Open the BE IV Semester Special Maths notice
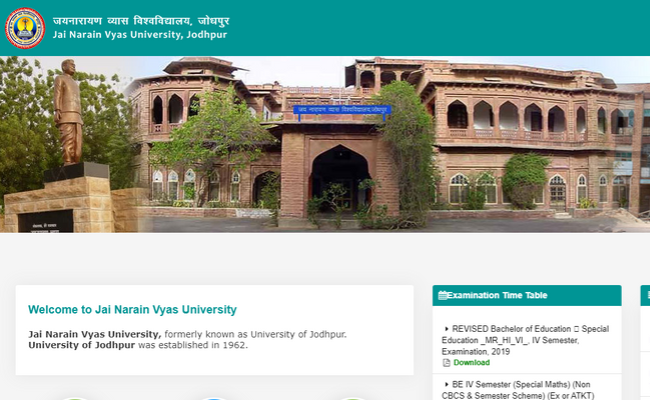 [x=518, y=390]
